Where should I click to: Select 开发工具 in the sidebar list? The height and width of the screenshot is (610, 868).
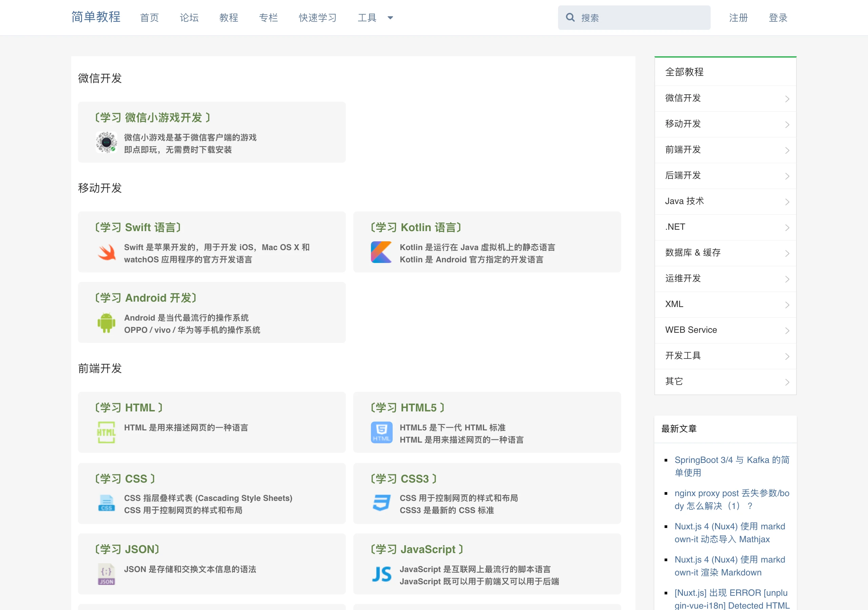[x=725, y=356]
